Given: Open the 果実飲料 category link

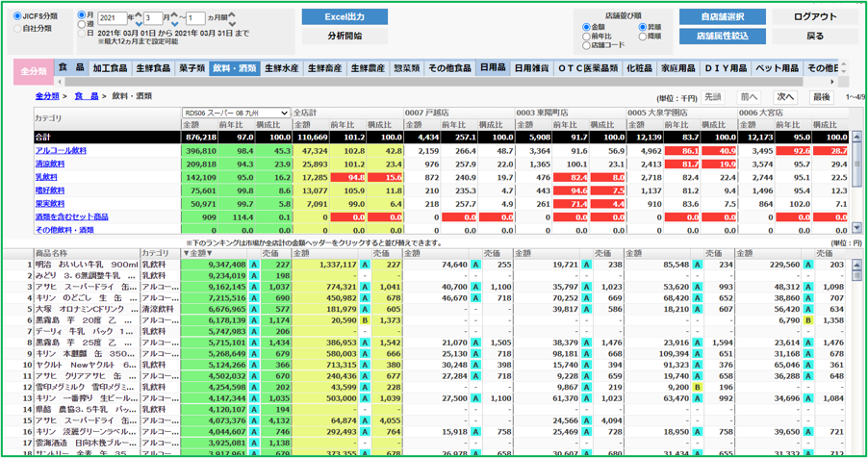Looking at the screenshot, I should tap(50, 204).
